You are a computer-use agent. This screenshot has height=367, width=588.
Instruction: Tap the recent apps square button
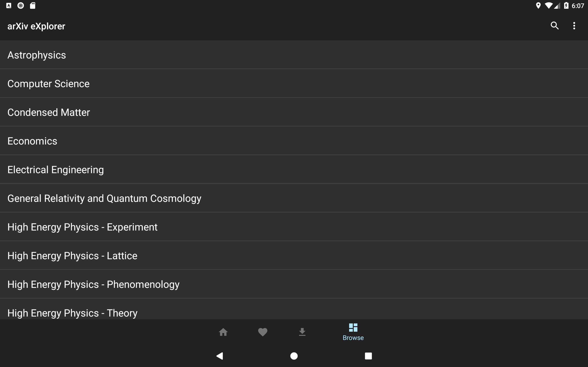pyautogui.click(x=368, y=356)
